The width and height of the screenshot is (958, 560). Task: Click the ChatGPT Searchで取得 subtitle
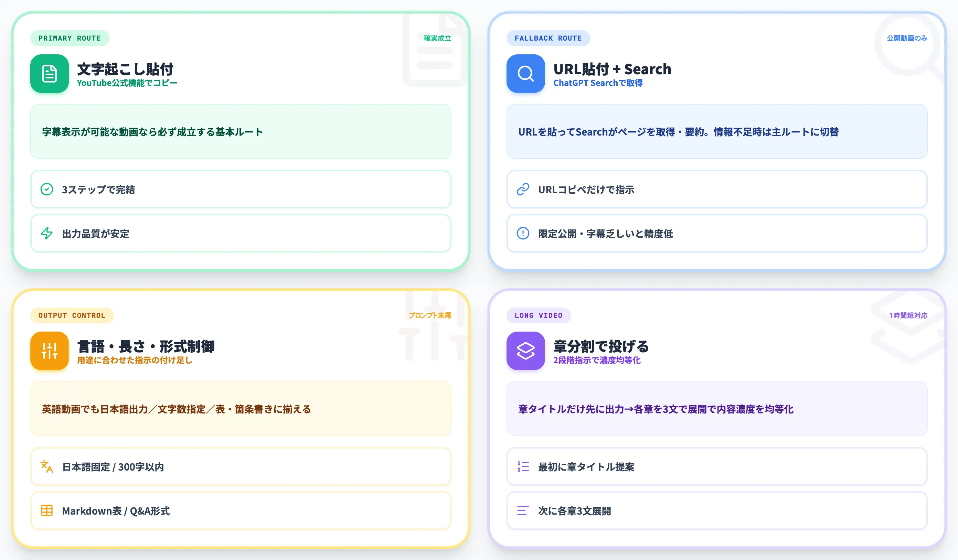[598, 83]
